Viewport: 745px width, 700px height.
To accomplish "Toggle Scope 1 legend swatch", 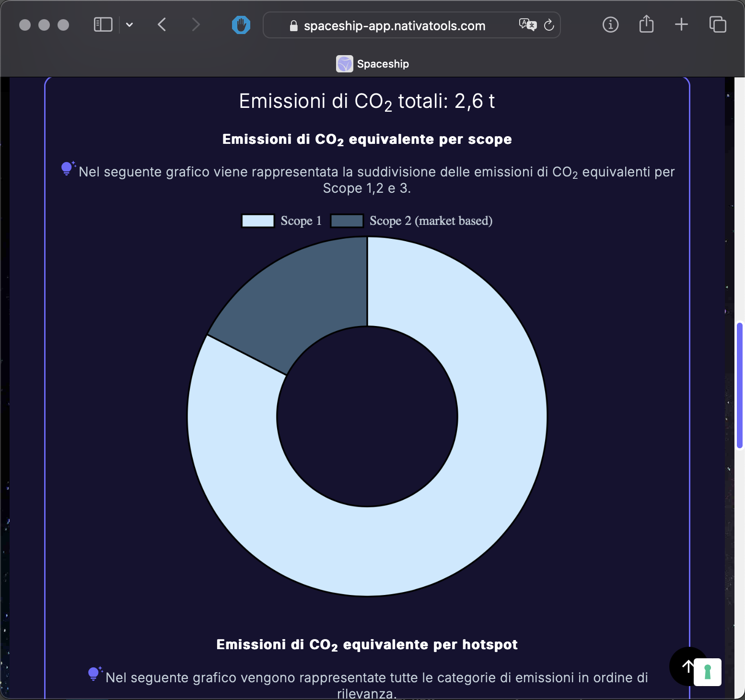I will (x=258, y=221).
